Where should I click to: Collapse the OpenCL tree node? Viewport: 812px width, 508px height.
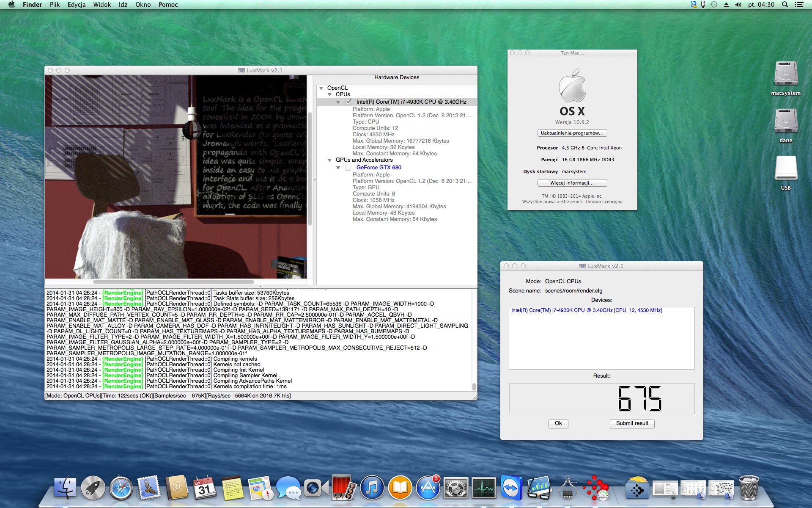coord(321,88)
